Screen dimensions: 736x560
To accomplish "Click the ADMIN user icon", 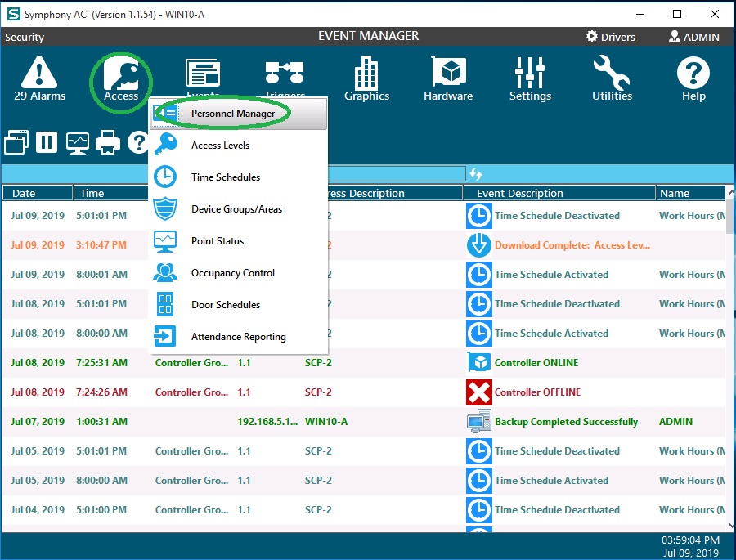I will [675, 36].
